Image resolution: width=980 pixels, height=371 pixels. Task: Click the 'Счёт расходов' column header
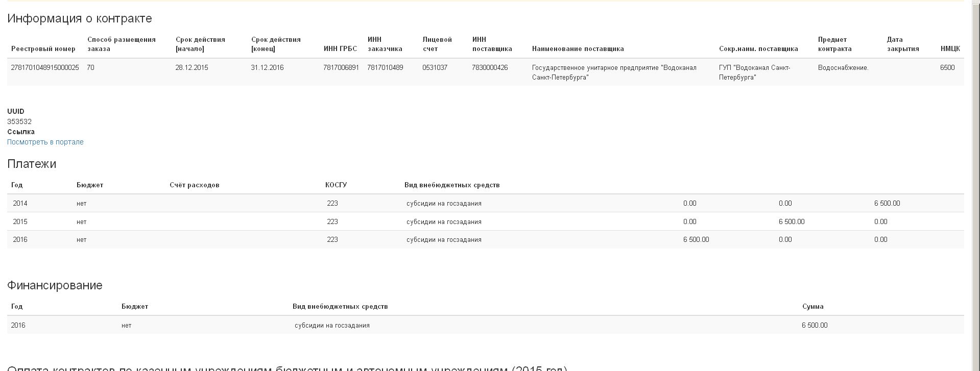(x=195, y=185)
